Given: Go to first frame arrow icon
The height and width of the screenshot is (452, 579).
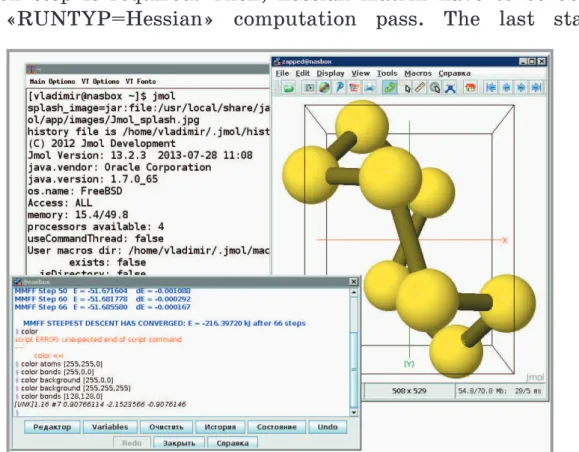Looking at the screenshot, I should [x=491, y=88].
